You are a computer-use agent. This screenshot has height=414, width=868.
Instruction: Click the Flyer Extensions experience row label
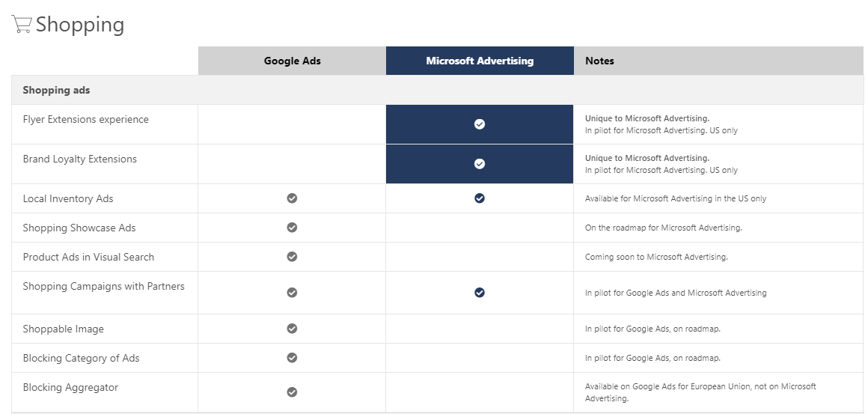coord(86,120)
